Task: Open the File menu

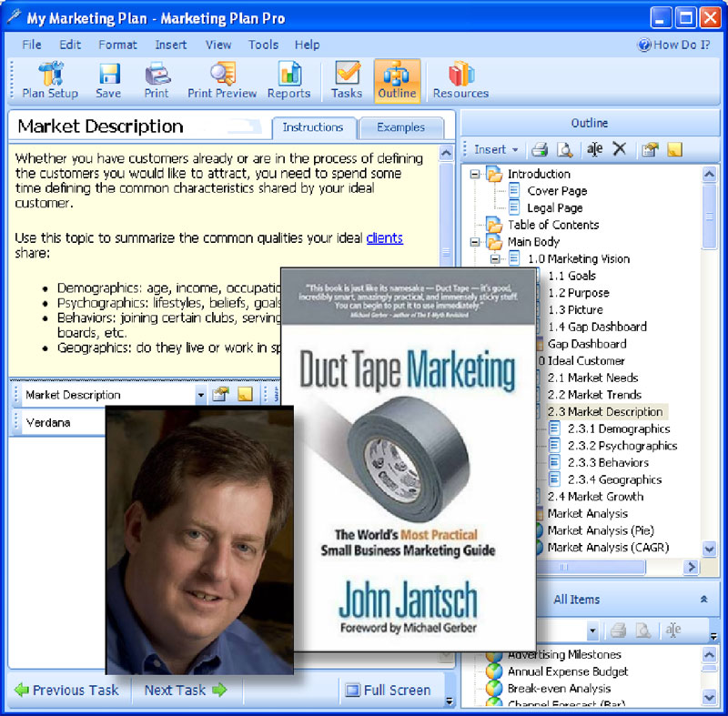Action: pyautogui.click(x=32, y=45)
